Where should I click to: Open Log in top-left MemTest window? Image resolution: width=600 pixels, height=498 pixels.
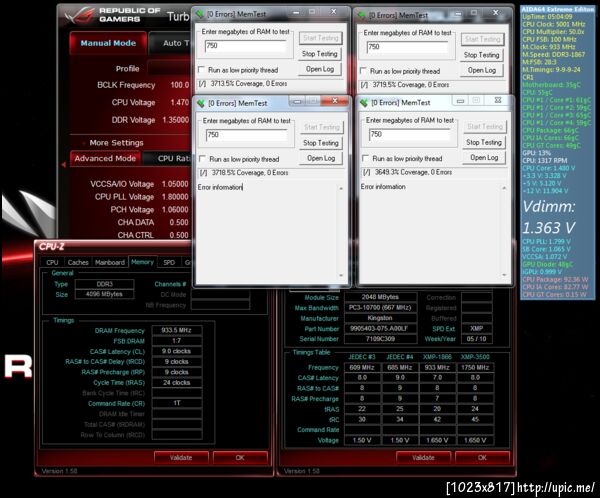click(x=320, y=69)
